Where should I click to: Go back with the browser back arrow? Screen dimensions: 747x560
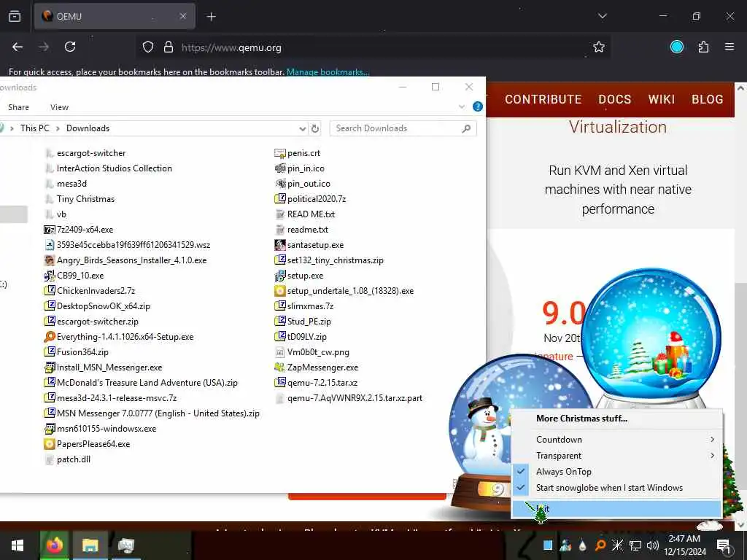18,47
